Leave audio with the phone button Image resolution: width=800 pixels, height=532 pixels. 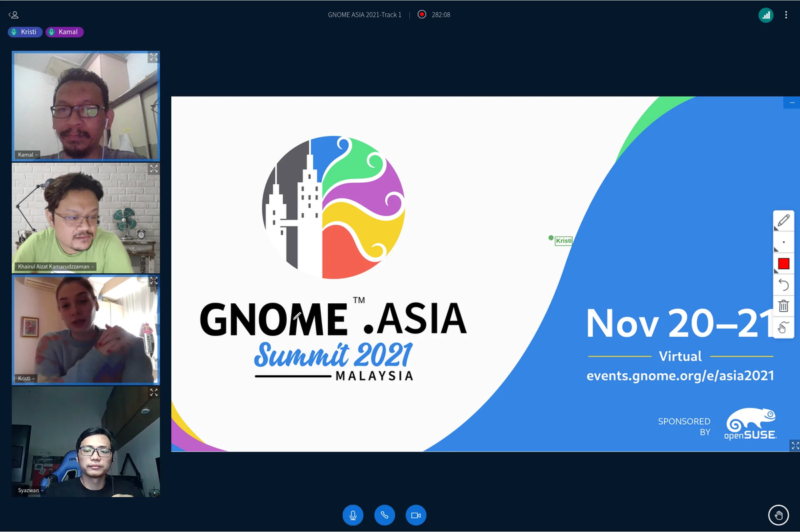[384, 515]
